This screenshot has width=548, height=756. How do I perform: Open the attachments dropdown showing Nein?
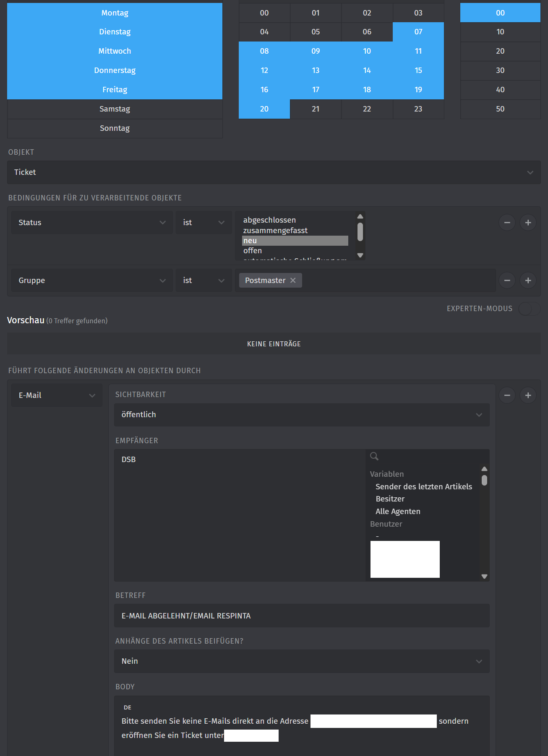(x=301, y=661)
